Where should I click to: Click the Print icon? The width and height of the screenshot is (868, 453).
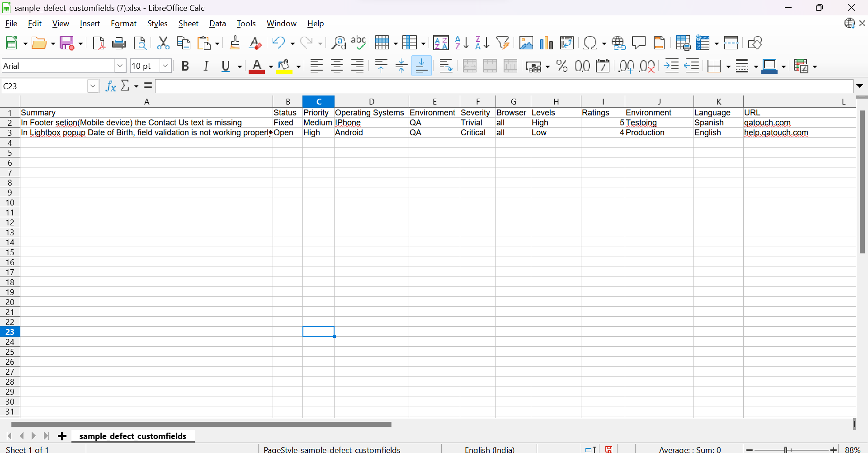pos(119,43)
